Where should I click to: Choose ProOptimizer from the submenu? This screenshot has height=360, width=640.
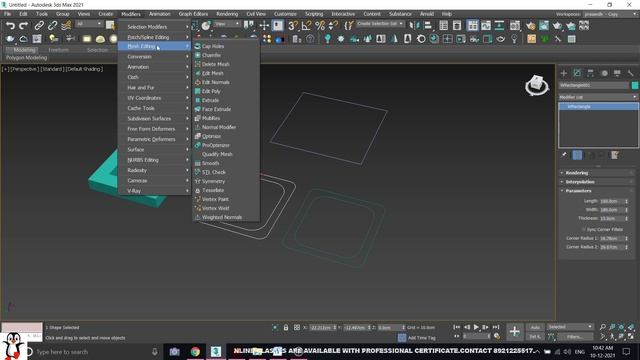click(x=226, y=145)
